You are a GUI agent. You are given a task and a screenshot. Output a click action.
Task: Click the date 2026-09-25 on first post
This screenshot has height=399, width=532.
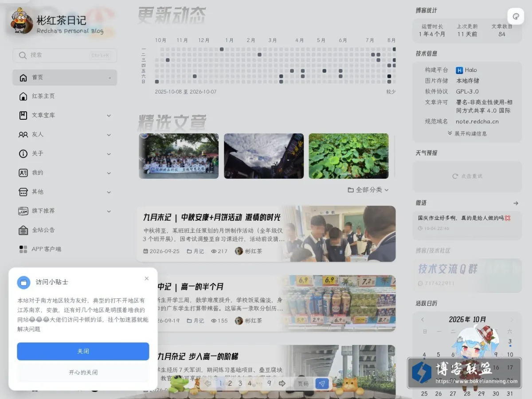(161, 251)
